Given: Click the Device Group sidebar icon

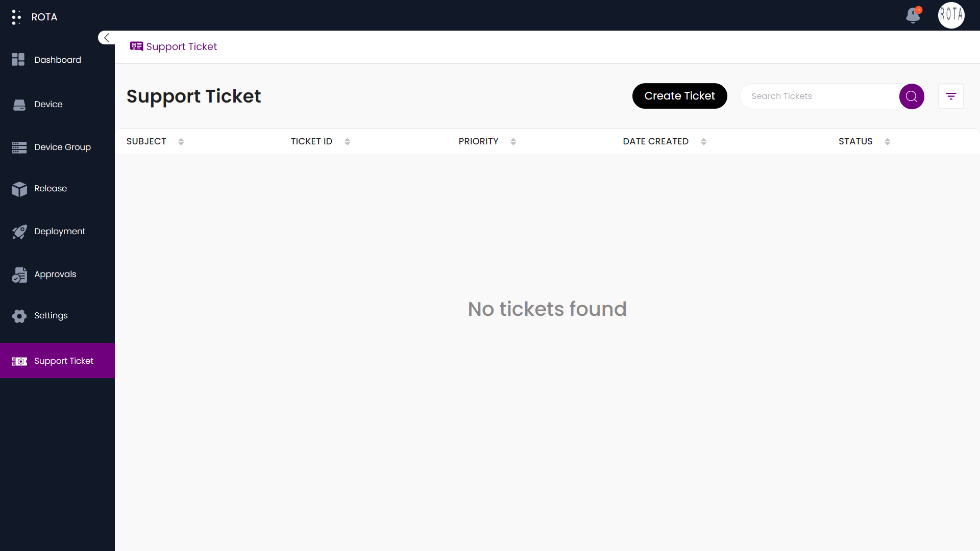Looking at the screenshot, I should pos(19,146).
